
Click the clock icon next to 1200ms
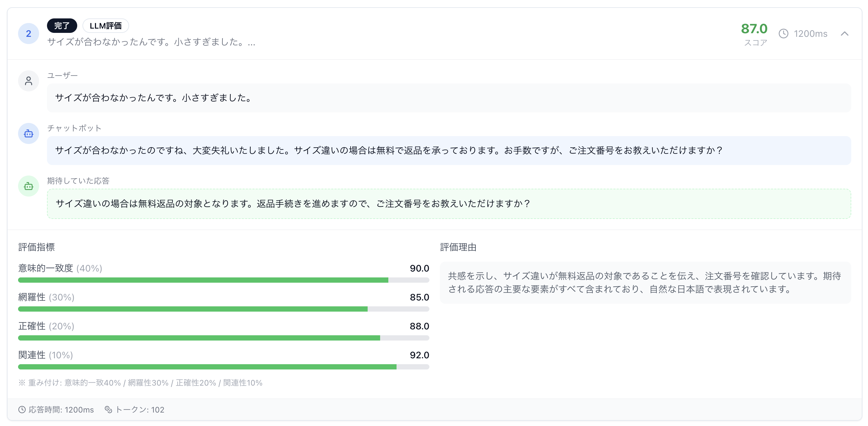coord(784,34)
